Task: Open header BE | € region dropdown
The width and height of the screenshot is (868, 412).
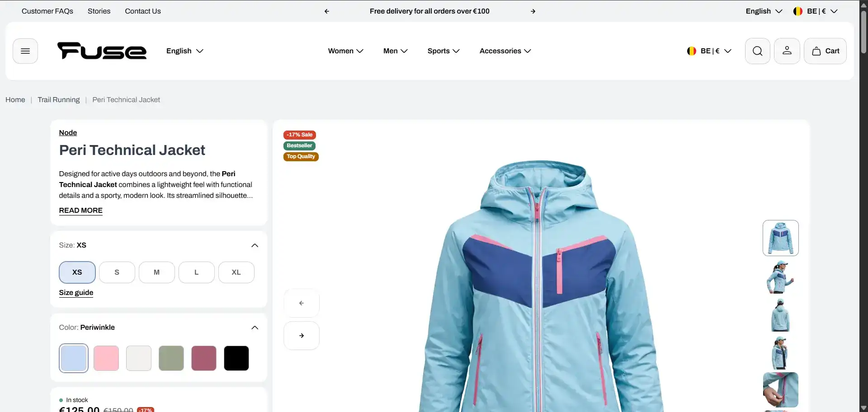Action: click(709, 51)
